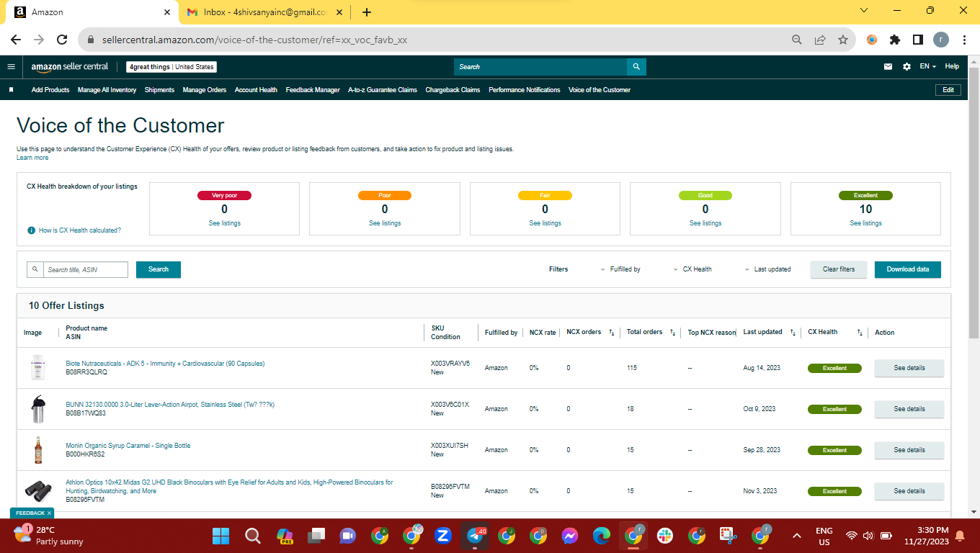
Task: Click the Search title, ASIN input field
Action: (85, 269)
